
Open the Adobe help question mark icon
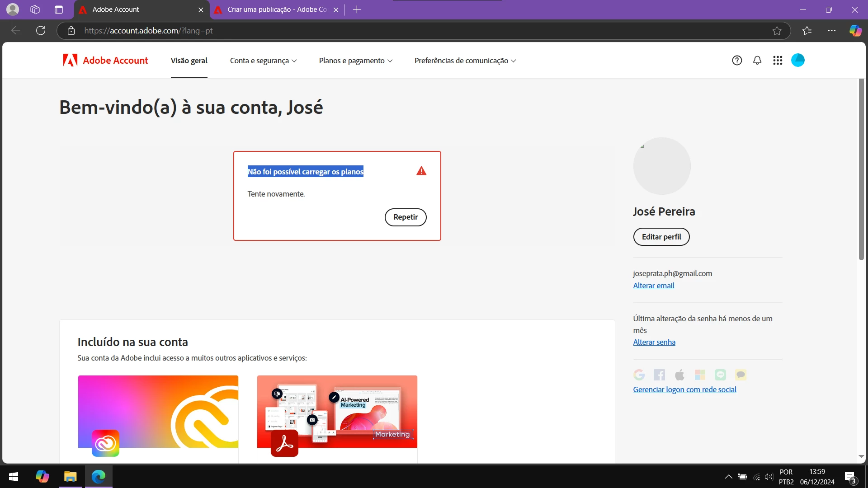coord(737,61)
